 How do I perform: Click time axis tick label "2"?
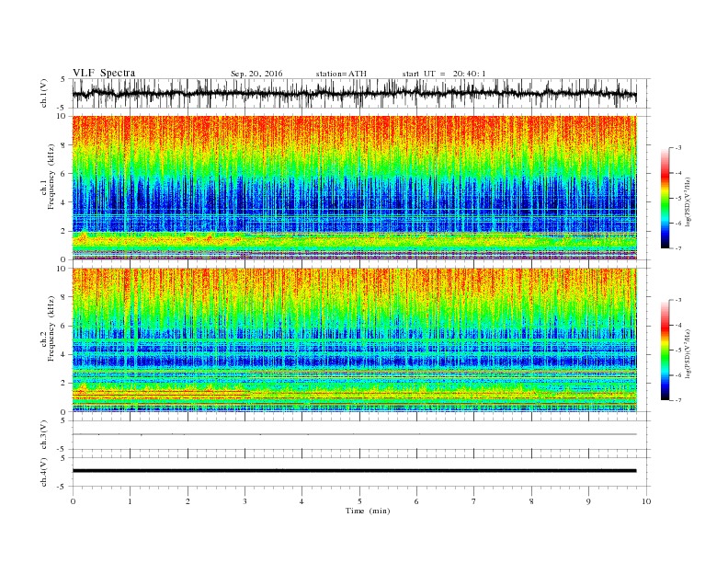pyautogui.click(x=188, y=501)
